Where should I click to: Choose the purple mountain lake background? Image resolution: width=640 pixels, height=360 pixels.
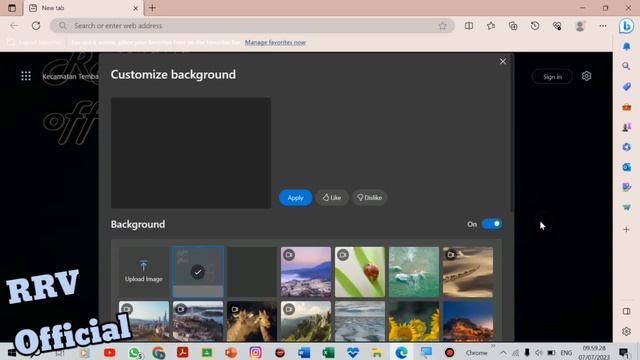point(306,272)
